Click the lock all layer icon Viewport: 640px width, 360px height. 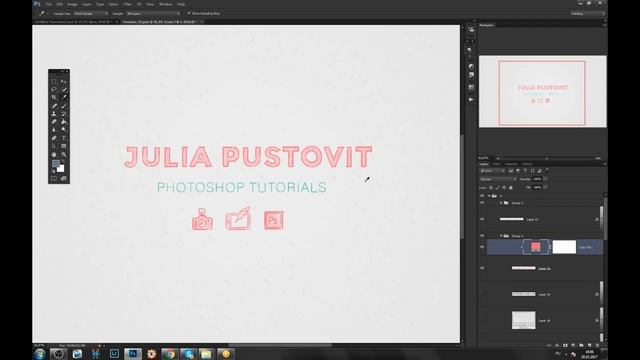click(511, 188)
